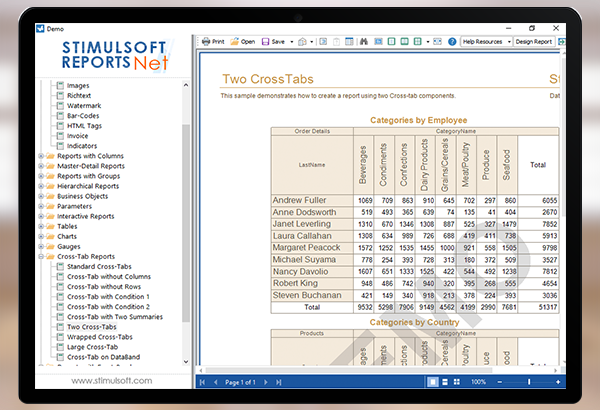The image size is (600, 410).
Task: Click the 100% zoom value
Action: (x=478, y=382)
